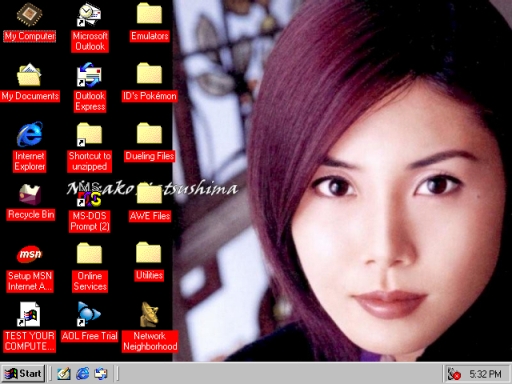512x384 pixels.
Task: Select the Outlook Express shortcut icon
Action: (x=89, y=75)
